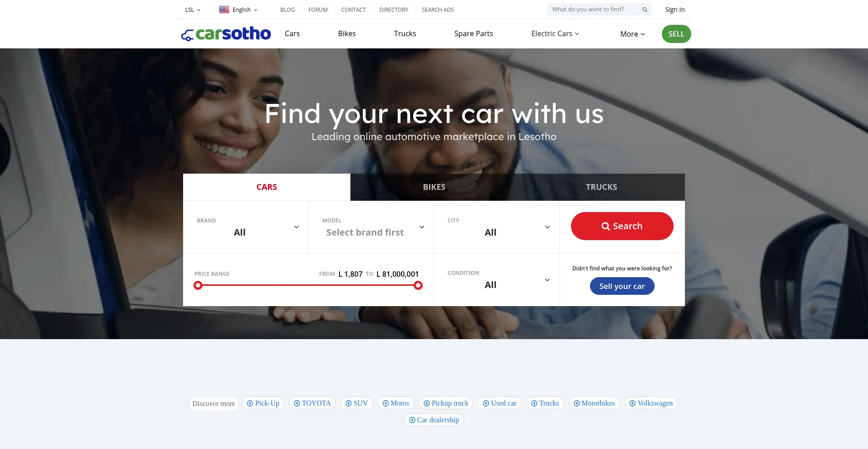Open the City dropdown
868x449 pixels.
[496, 227]
